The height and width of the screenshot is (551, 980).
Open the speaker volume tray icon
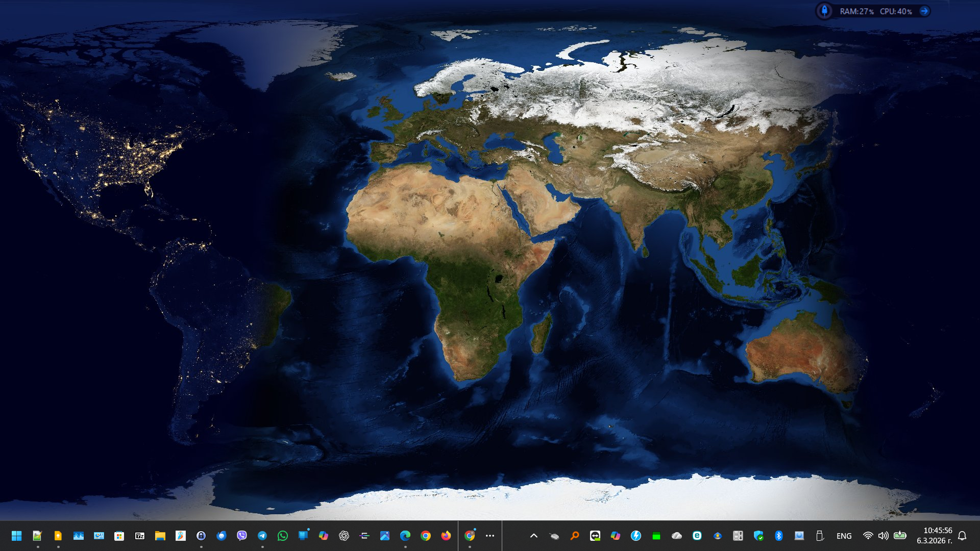[883, 536]
